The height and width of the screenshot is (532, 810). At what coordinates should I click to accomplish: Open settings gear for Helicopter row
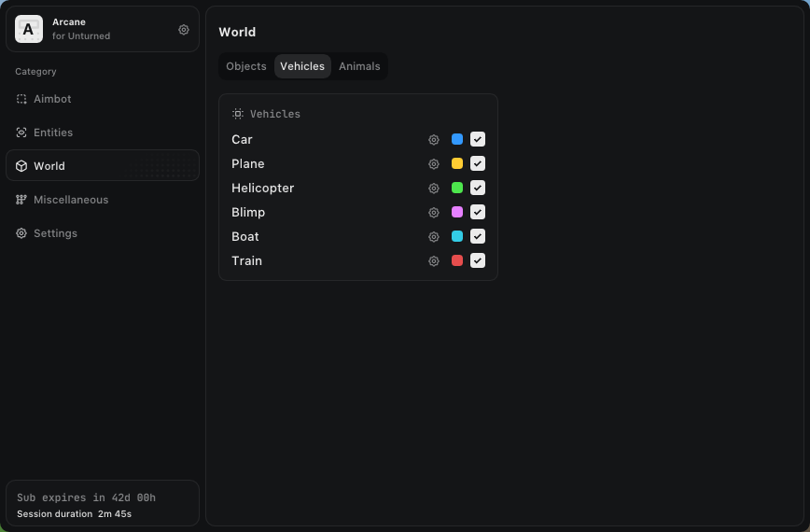pos(434,189)
